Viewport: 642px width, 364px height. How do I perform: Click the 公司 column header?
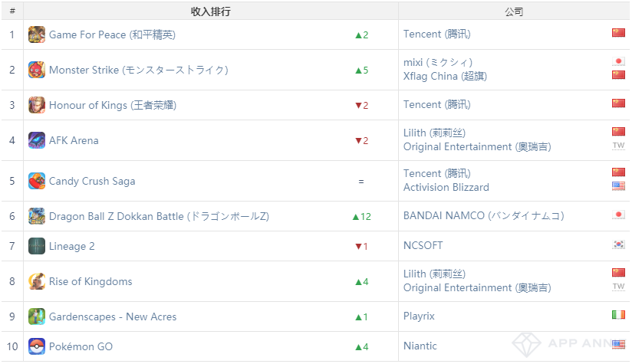pos(514,11)
